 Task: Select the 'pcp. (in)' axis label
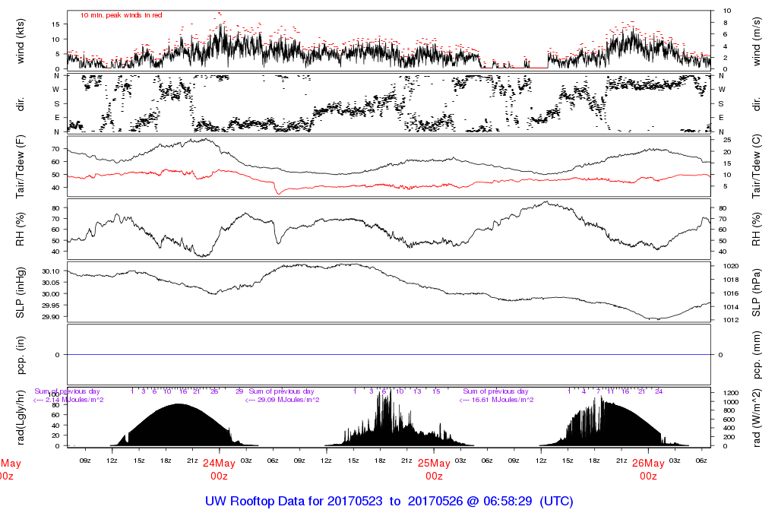coord(21,355)
